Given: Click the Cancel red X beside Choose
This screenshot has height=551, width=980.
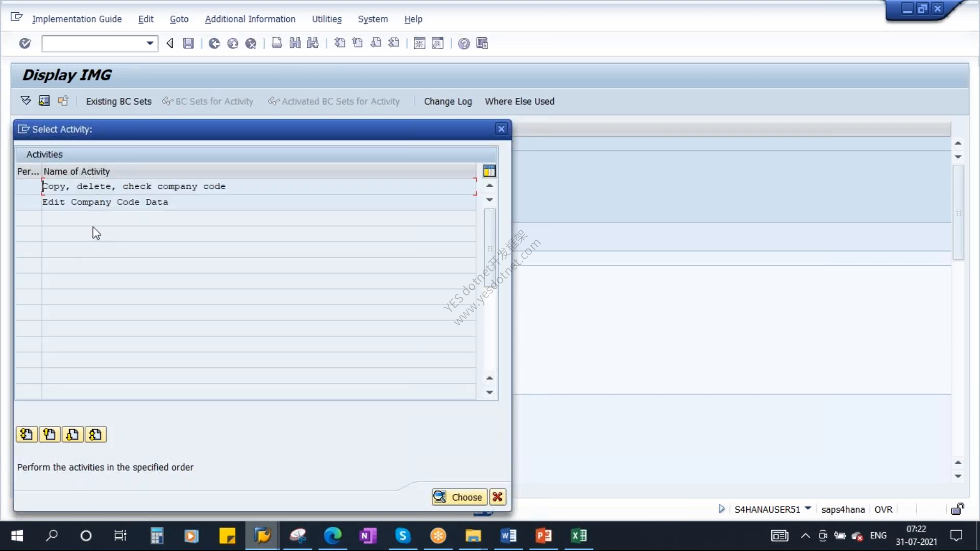Looking at the screenshot, I should click(498, 497).
